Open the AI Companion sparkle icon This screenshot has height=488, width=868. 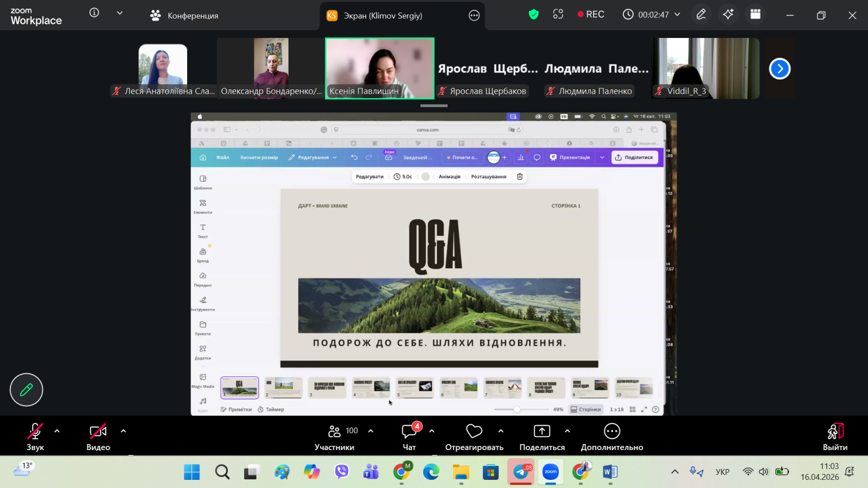click(x=728, y=15)
